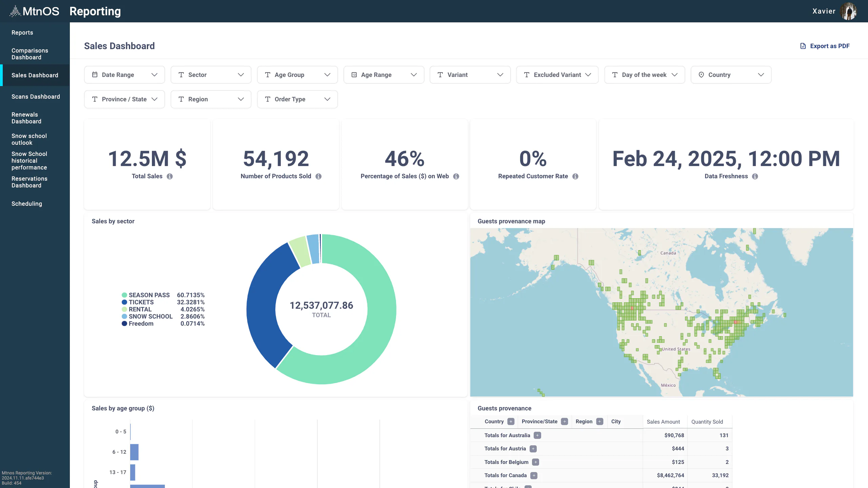868x488 pixels.
Task: Open the Day of the week dropdown
Action: point(645,75)
